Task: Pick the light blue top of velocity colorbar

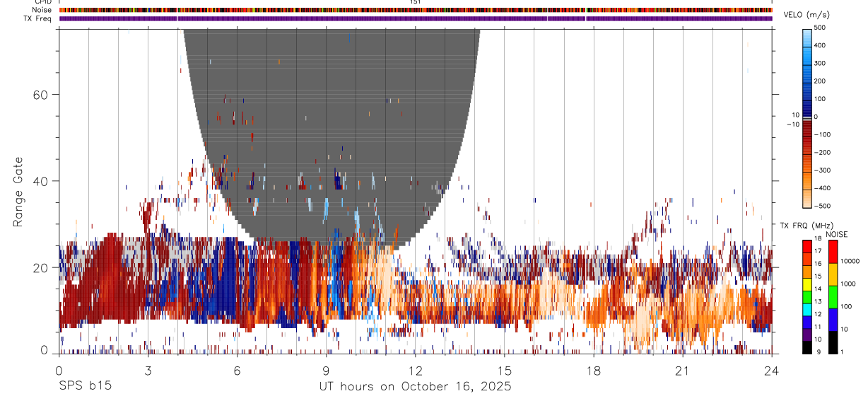Action: pyautogui.click(x=807, y=39)
